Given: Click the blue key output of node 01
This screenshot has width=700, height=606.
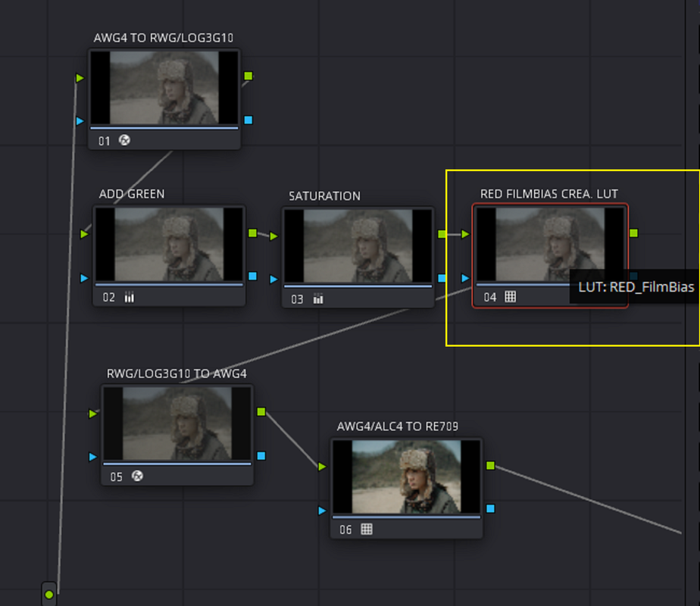Looking at the screenshot, I should point(248,120).
